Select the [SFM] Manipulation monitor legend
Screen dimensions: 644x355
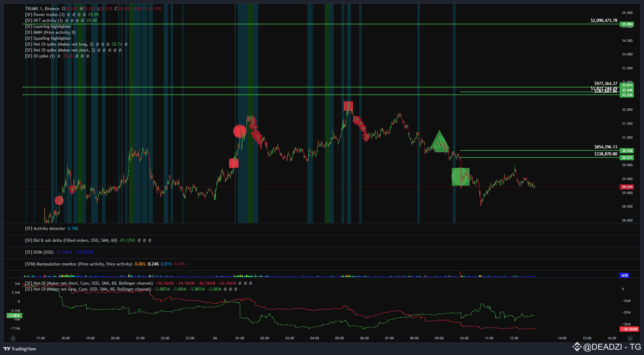(x=79, y=264)
